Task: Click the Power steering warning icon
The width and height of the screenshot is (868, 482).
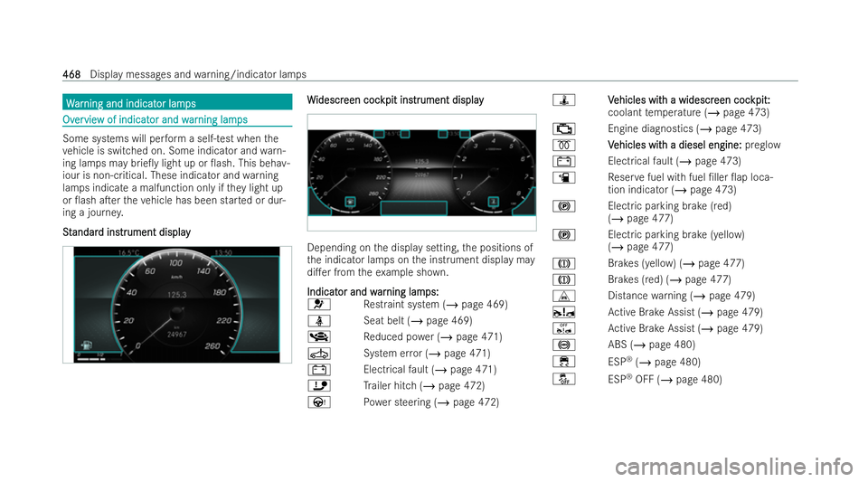Action: 319,402
